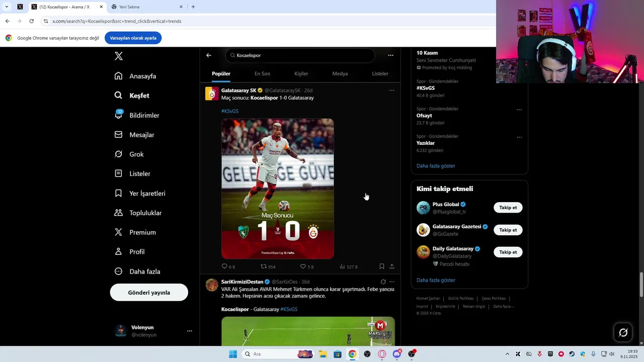
Task: Click Varsayılan olarak ayarla button
Action: (x=133, y=38)
